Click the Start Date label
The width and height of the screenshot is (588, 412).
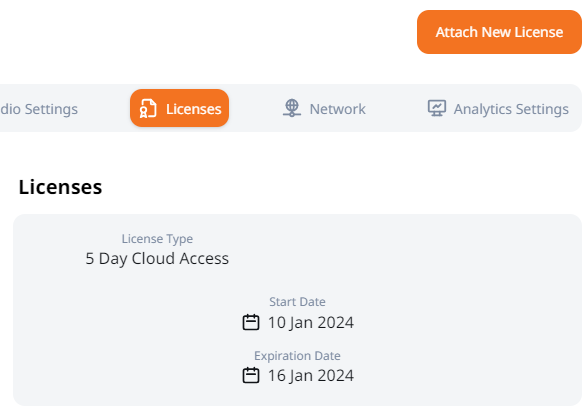[x=297, y=302]
